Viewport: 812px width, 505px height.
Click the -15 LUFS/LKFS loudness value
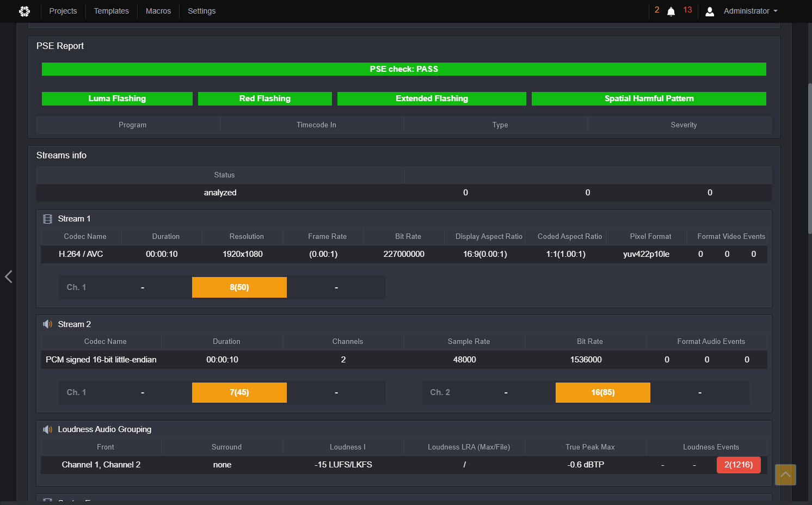pos(343,465)
